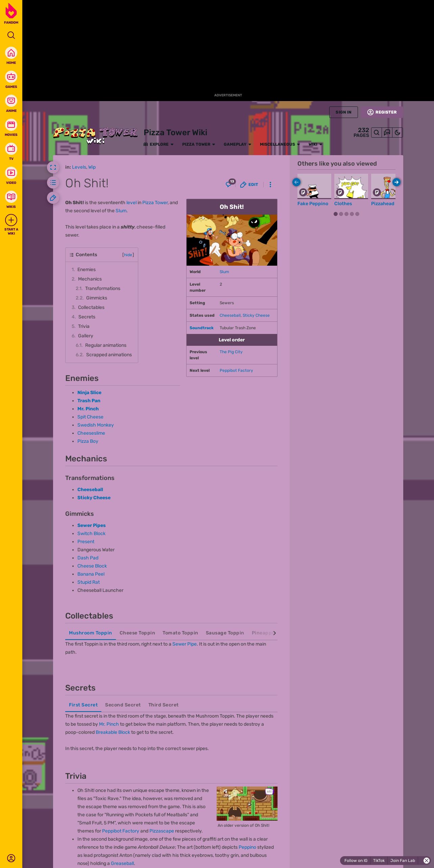Show more Collectables tabs chevron

(x=274, y=633)
